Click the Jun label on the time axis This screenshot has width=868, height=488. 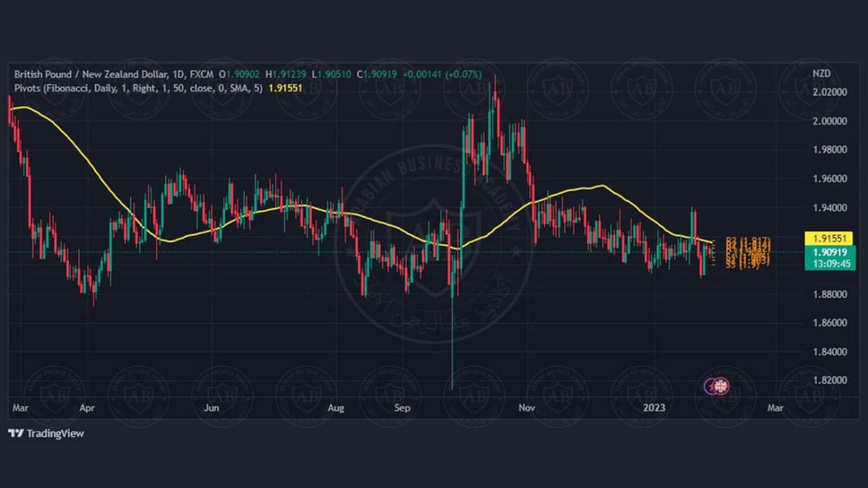pyautogui.click(x=211, y=408)
